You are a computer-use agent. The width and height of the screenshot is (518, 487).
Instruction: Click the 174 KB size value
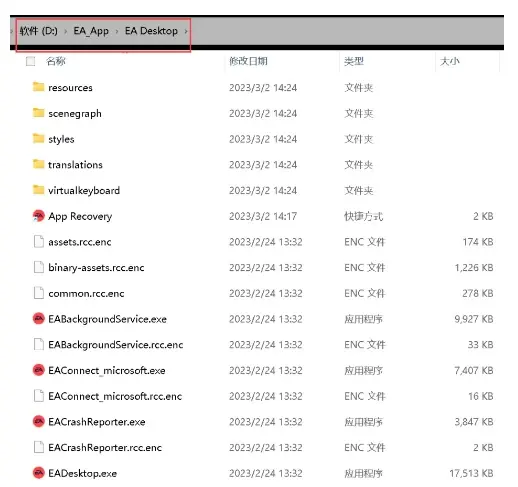pos(478,242)
